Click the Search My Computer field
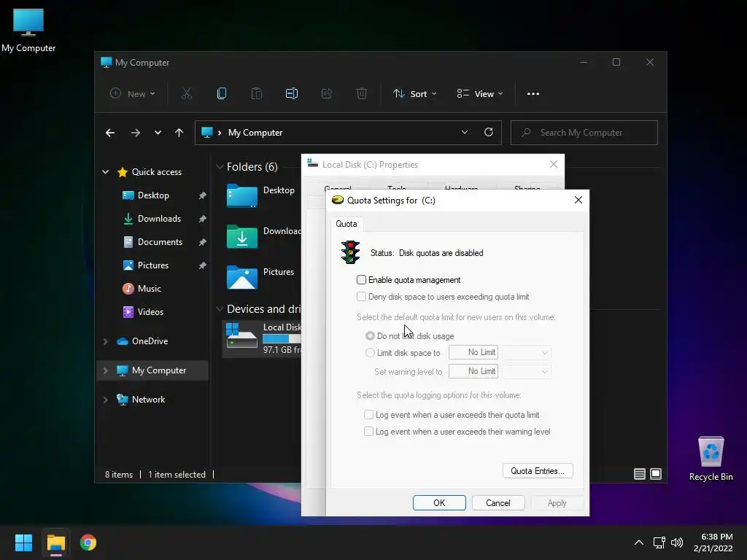This screenshot has height=560, width=747. pyautogui.click(x=584, y=133)
